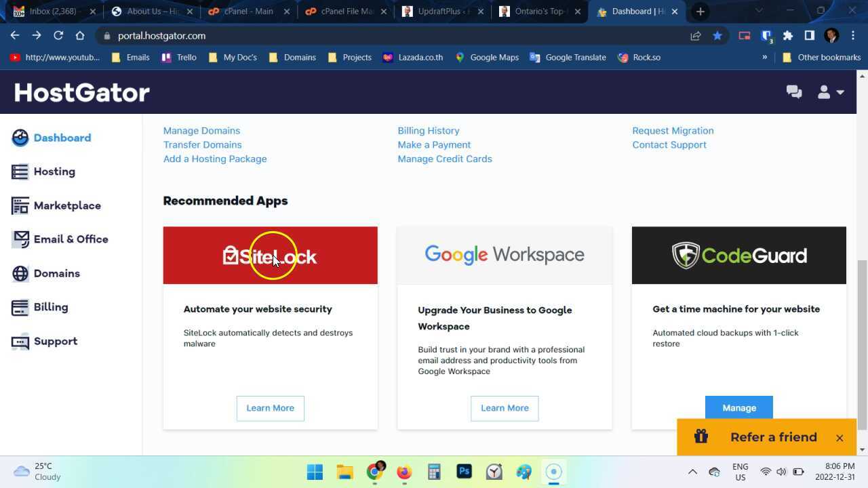Open the Support sidebar icon
The image size is (868, 488).
coord(20,341)
